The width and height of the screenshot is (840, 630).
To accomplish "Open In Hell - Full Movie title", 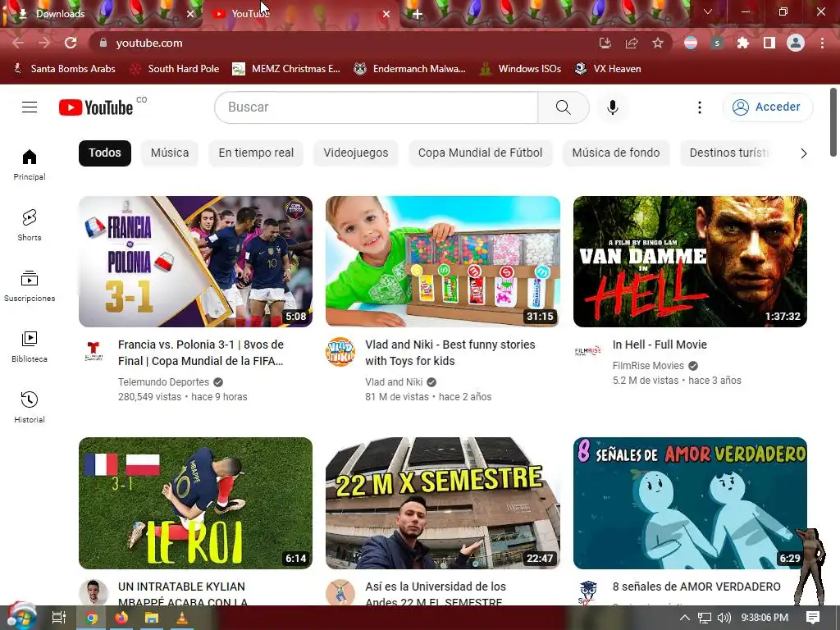I will pyautogui.click(x=660, y=345).
